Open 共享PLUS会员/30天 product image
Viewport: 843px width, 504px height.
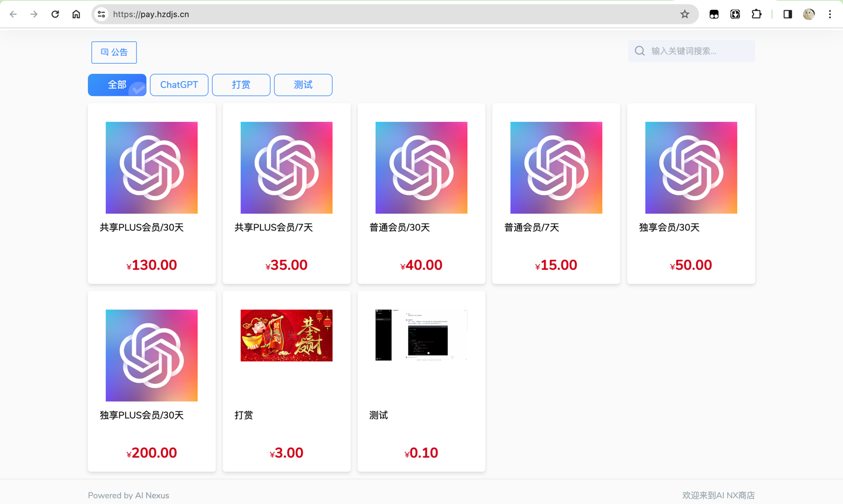152,167
